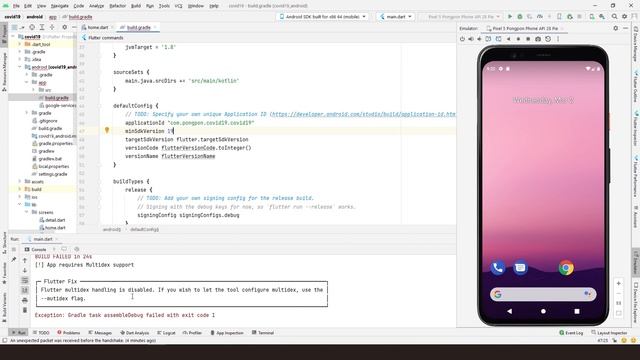Print console output with printer icon
The image size is (640, 360).
[24, 300]
